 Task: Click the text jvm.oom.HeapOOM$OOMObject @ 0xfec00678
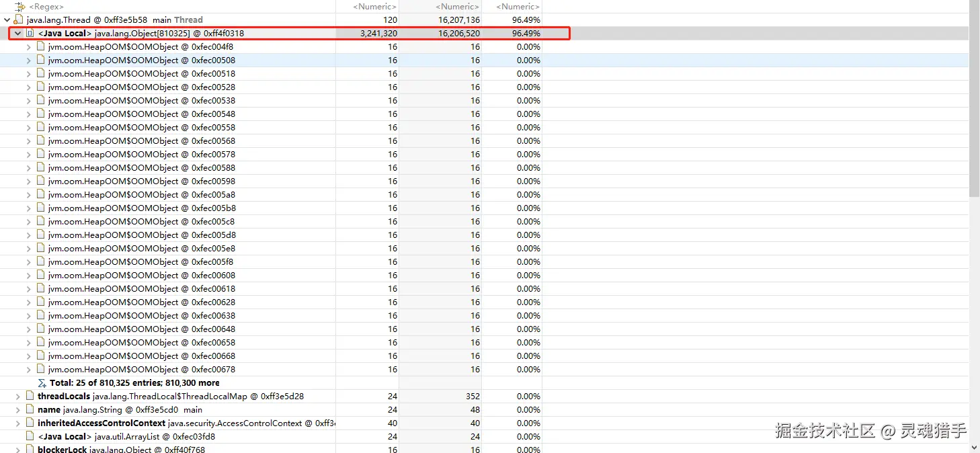pyautogui.click(x=142, y=370)
